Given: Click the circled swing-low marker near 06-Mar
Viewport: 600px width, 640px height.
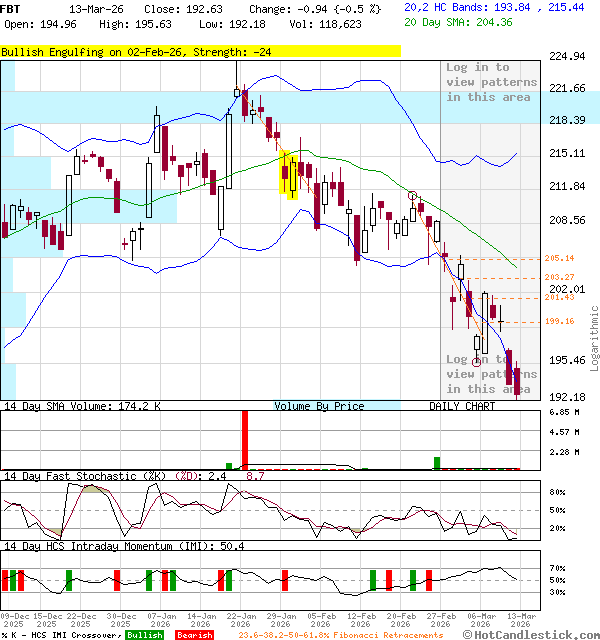Looking at the screenshot, I should (477, 362).
